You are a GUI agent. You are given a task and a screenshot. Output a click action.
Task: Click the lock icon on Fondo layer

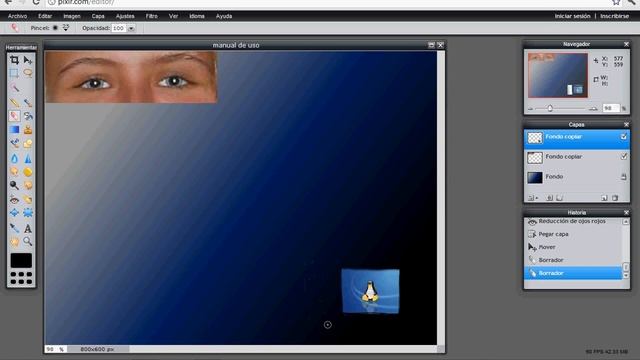[x=624, y=177]
